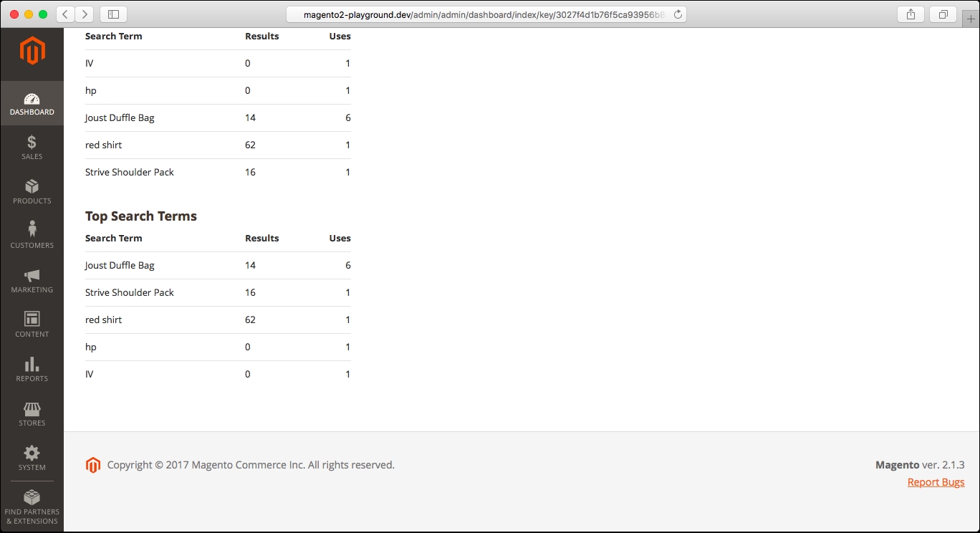Go back with the Safari back arrow
This screenshot has height=533, width=980.
coord(65,14)
